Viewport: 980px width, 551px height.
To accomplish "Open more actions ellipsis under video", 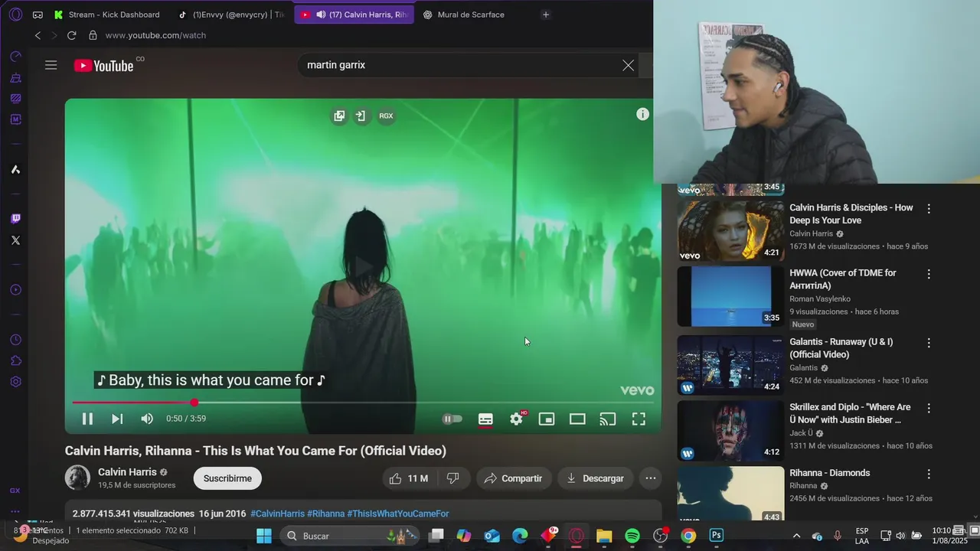I will click(x=651, y=478).
